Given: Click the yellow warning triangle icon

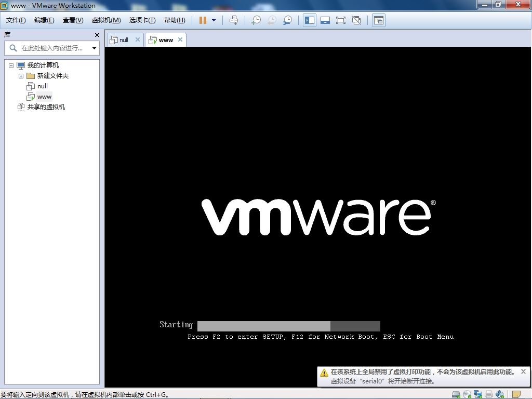Looking at the screenshot, I should pyautogui.click(x=324, y=373).
